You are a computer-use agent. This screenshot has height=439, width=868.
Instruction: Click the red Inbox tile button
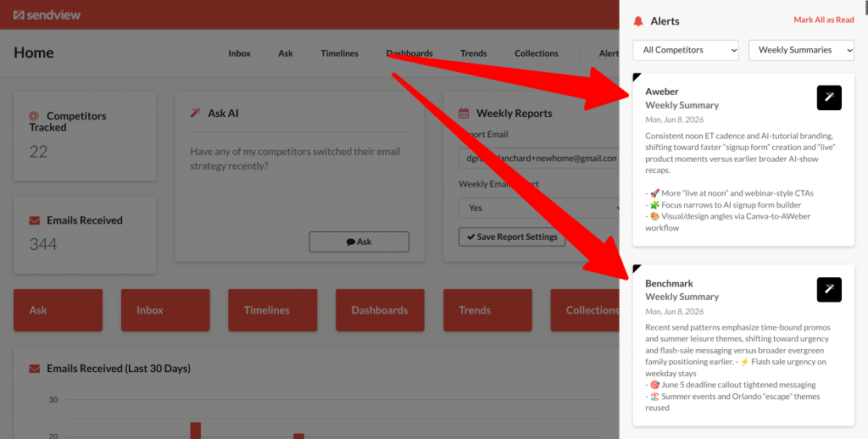point(165,310)
